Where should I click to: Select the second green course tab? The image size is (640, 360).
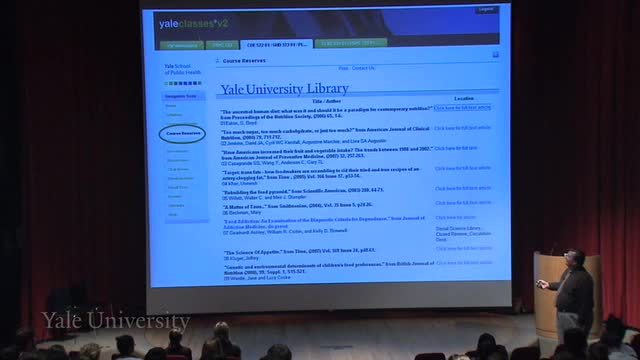click(x=222, y=45)
